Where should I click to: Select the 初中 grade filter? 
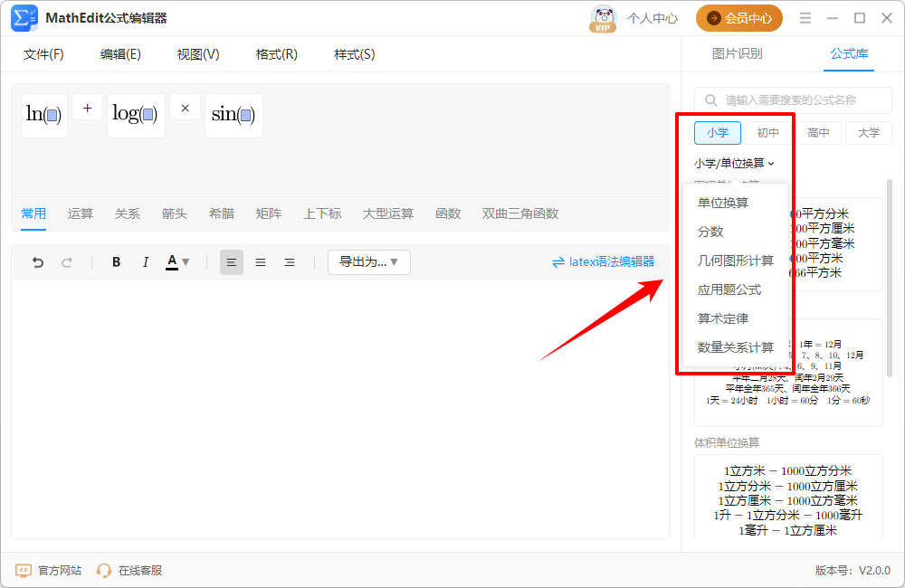[x=767, y=133]
